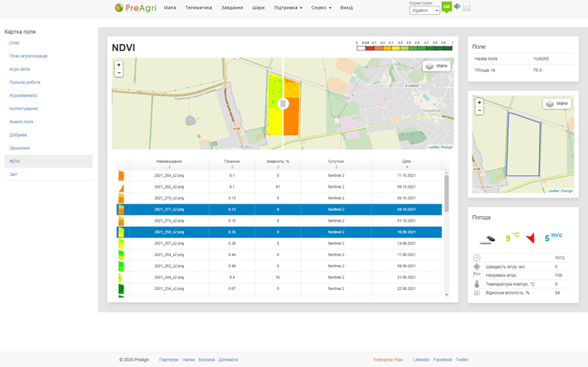Click the speaker sound icon in header
The image size is (588, 367).
(457, 7)
